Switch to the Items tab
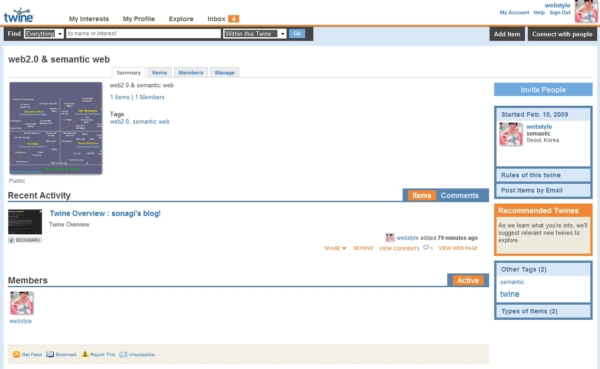 (160, 72)
